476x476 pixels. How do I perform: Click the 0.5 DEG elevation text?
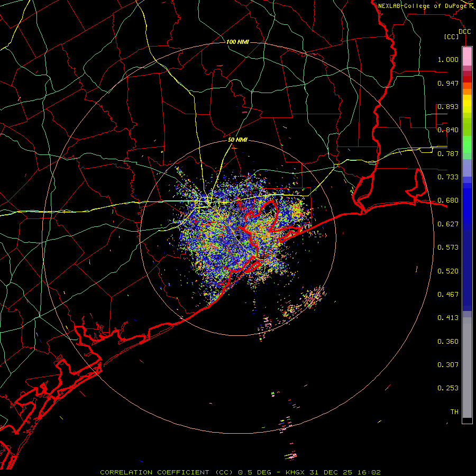[254, 472]
